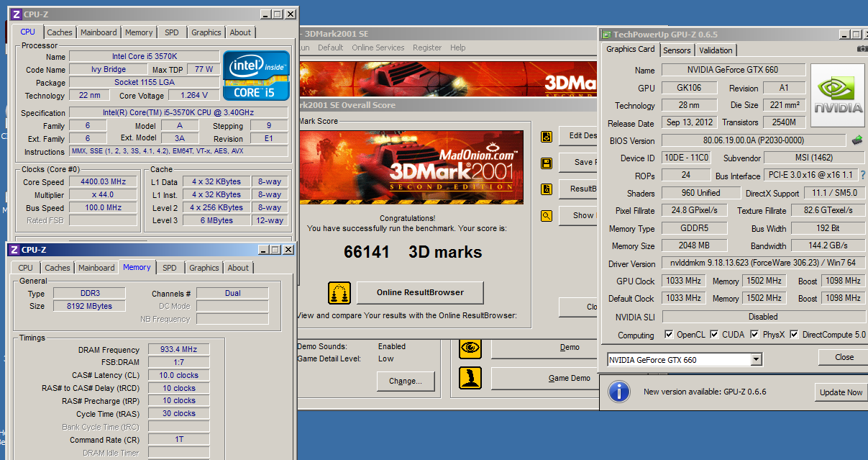The image size is (868, 460).
Task: Click the Instructions field in CPU-Z
Action: [x=178, y=151]
